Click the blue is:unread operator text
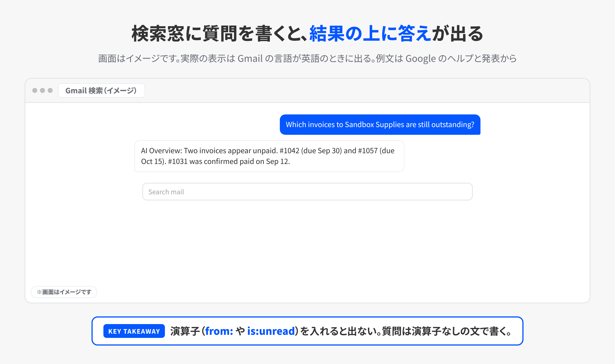 click(x=271, y=331)
